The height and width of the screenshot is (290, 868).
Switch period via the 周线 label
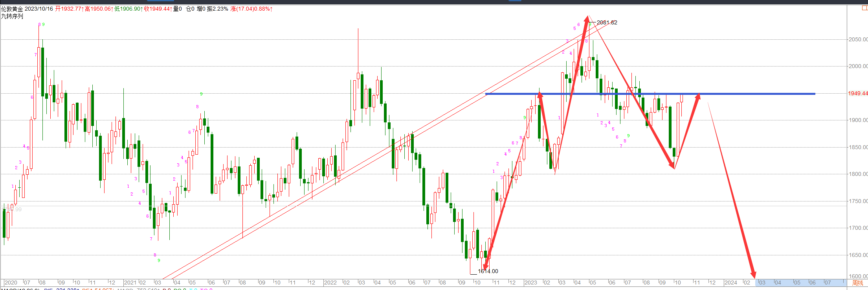tap(857, 283)
